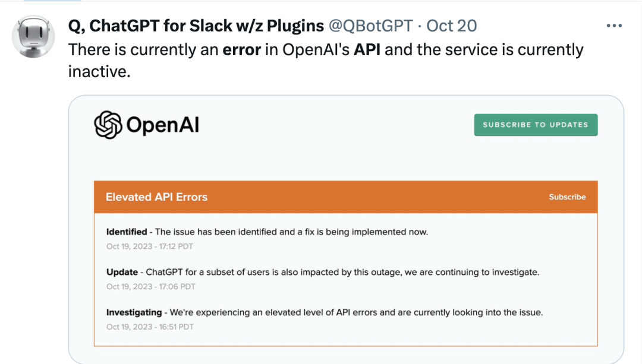The image size is (642, 364).
Task: Open the @QBotGPT handle link
Action: pyautogui.click(x=370, y=26)
